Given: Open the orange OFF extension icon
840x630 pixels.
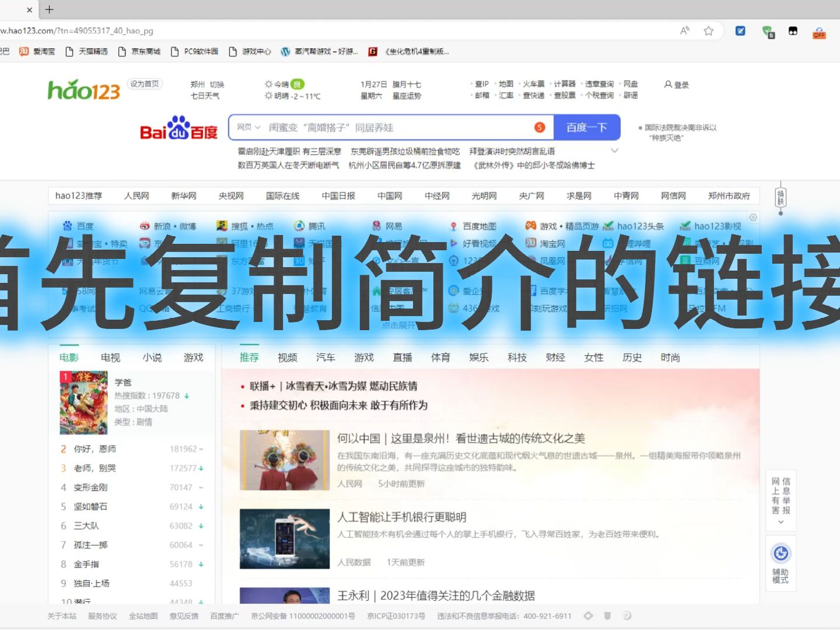Looking at the screenshot, I should (819, 32).
